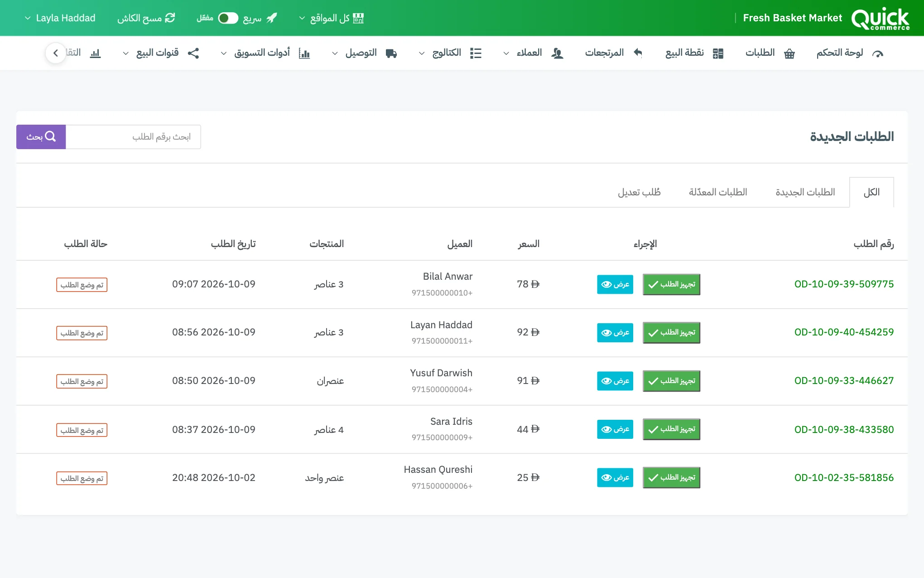Click the rocket quick mode icon

pyautogui.click(x=272, y=18)
